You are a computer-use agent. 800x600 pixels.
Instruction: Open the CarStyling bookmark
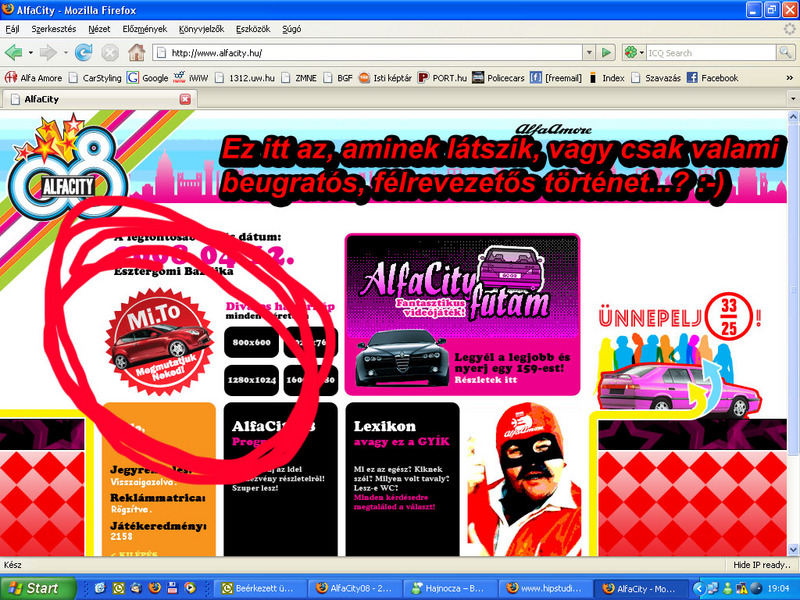click(x=95, y=78)
